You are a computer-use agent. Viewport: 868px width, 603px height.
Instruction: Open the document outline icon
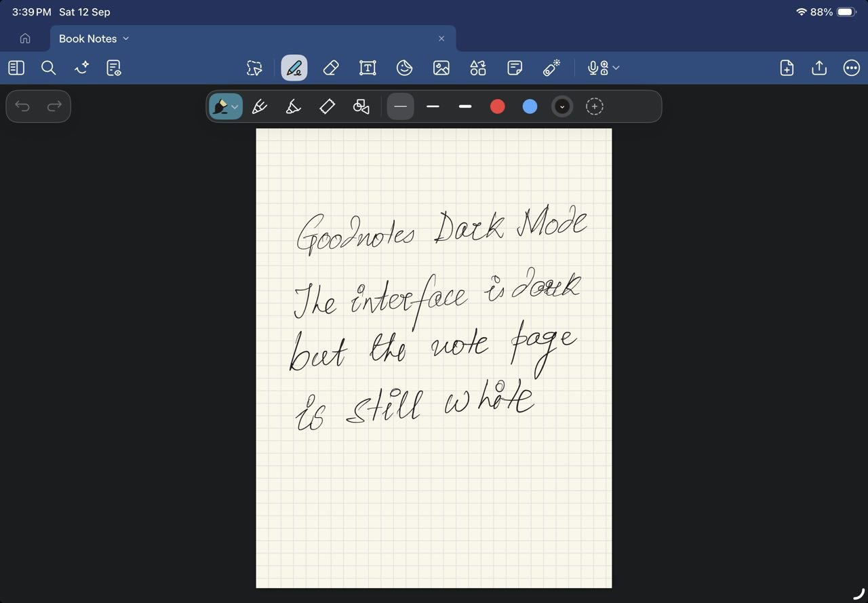(x=114, y=68)
